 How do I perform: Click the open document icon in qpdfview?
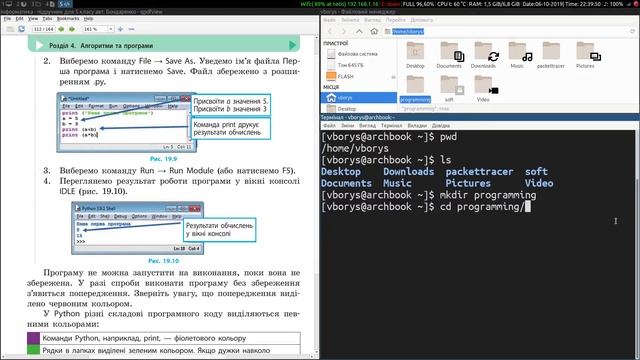point(10,29)
